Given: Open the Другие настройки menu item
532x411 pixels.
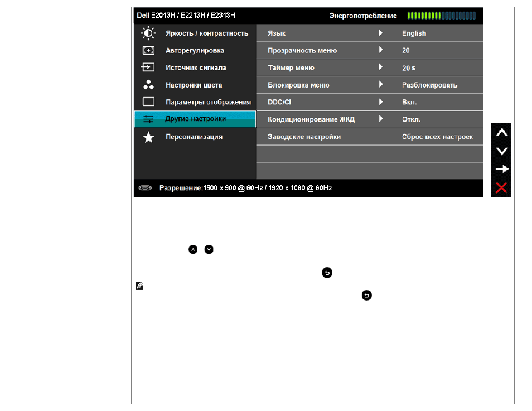Looking at the screenshot, I should pyautogui.click(x=195, y=119).
